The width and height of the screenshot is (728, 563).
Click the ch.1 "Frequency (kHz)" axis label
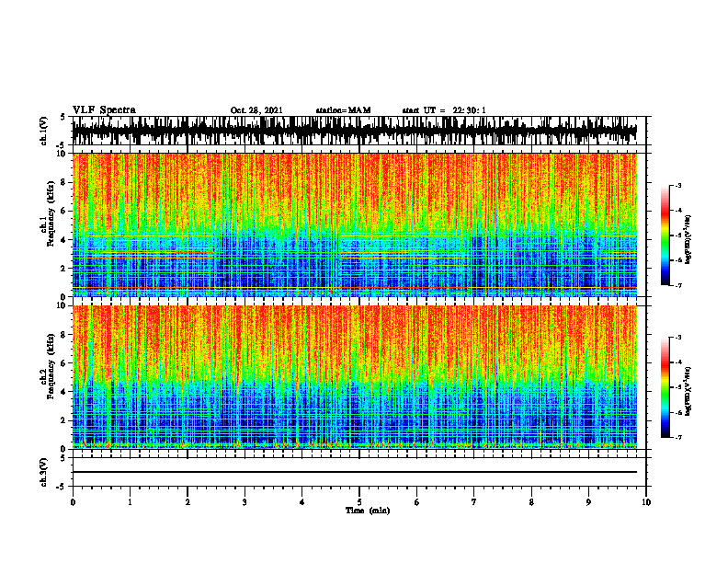(51, 213)
